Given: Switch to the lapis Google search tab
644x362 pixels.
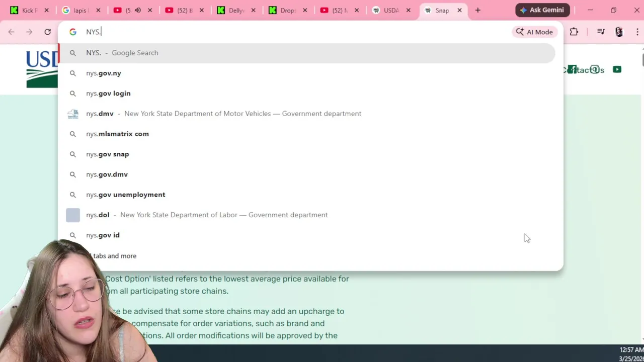Looking at the screenshot, I should (80, 10).
